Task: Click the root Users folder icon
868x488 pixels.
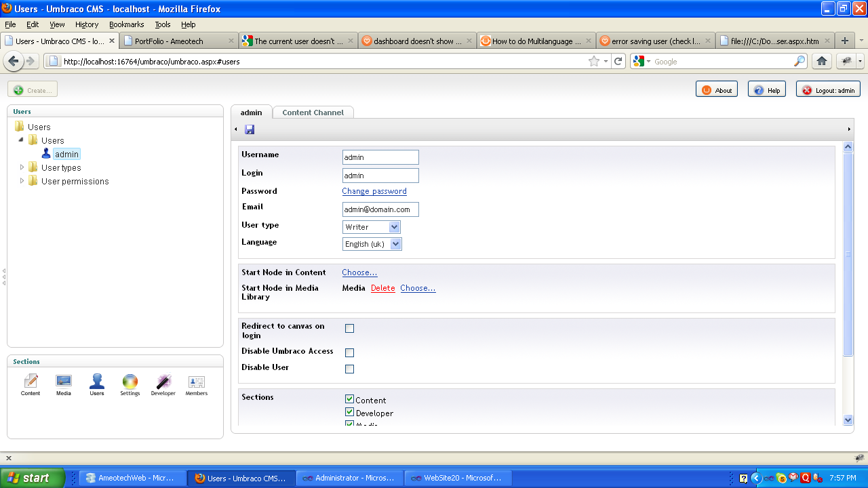Action: click(x=20, y=127)
